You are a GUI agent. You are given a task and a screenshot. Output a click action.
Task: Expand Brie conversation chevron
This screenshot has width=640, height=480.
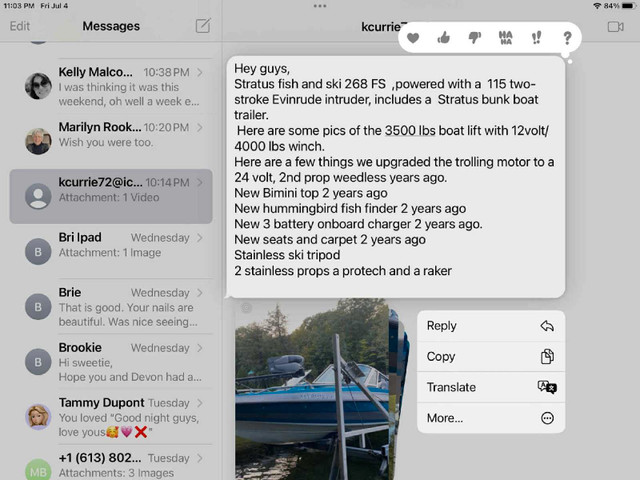[200, 293]
